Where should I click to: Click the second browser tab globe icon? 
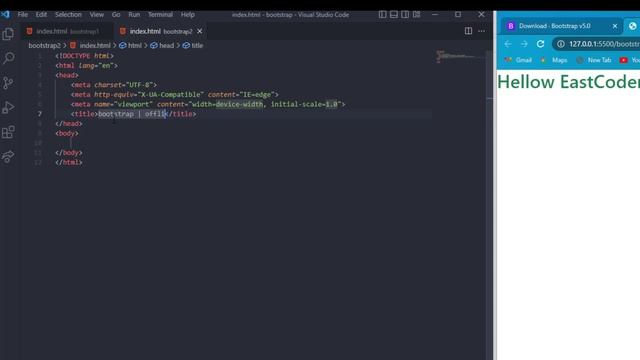pyautogui.click(x=633, y=26)
